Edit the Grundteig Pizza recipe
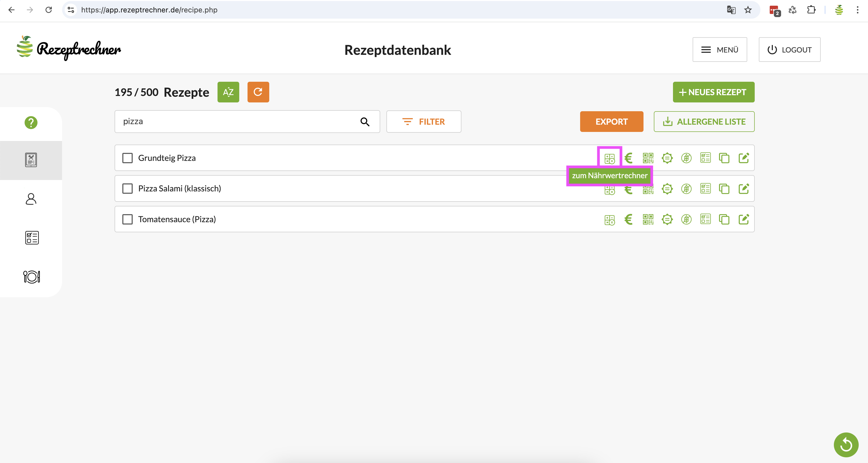The image size is (868, 463). [x=744, y=158]
